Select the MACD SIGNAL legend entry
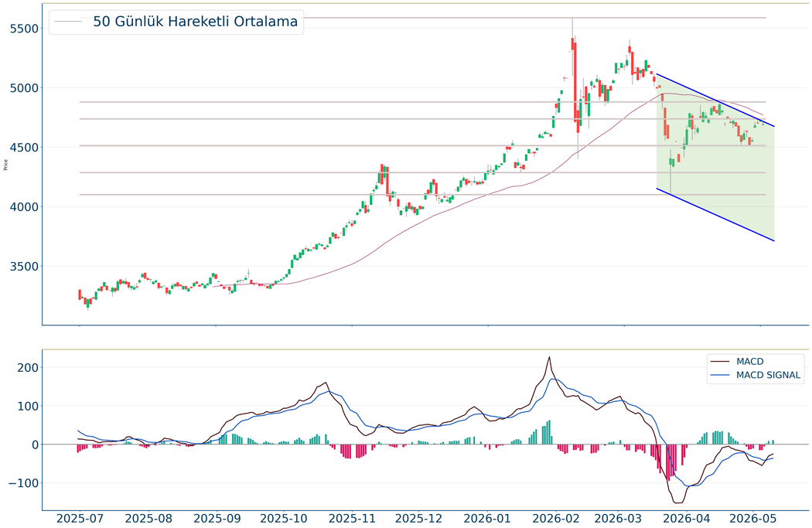The width and height of the screenshot is (812, 528). point(768,375)
